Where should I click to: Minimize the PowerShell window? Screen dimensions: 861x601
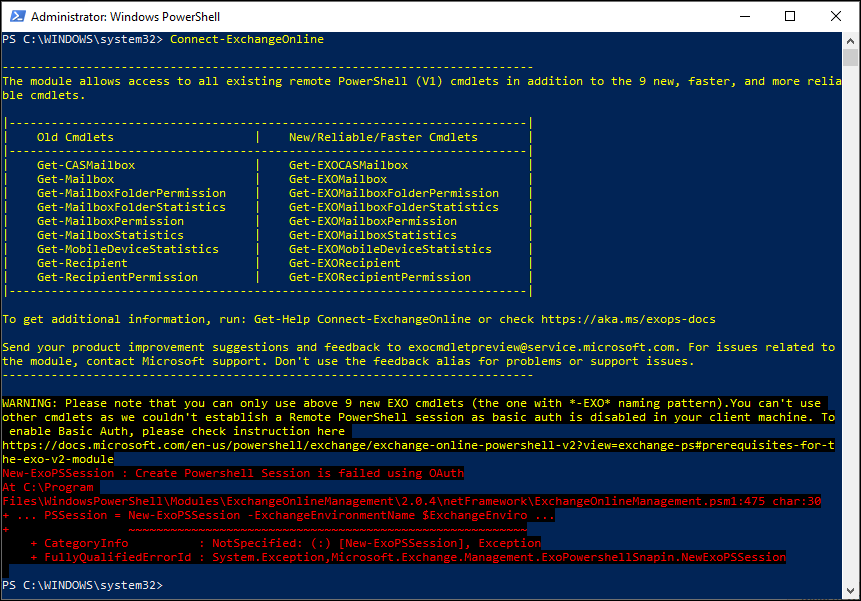[x=745, y=16]
